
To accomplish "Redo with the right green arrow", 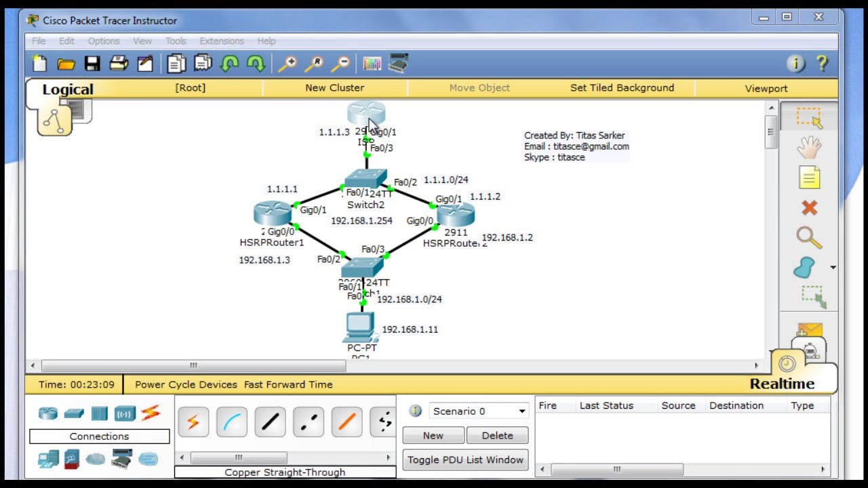I will click(256, 64).
